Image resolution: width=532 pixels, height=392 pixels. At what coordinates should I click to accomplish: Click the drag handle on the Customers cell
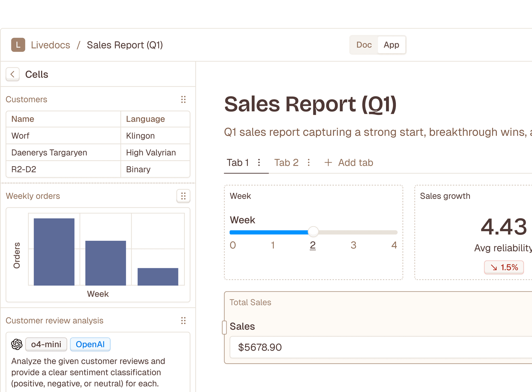[x=183, y=99]
